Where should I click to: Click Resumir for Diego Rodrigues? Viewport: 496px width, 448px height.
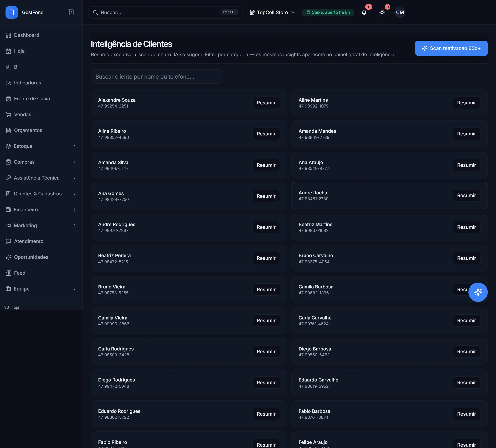coord(266,383)
